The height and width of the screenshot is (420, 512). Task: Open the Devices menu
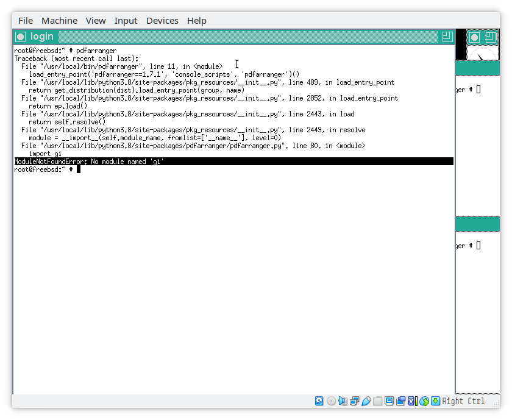162,21
